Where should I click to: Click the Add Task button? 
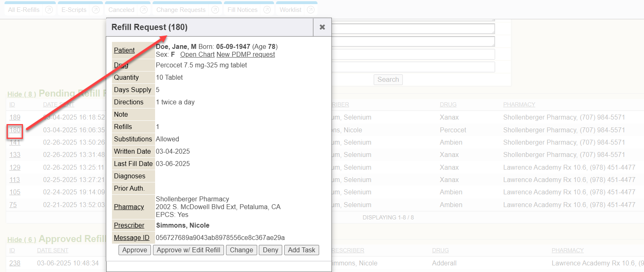tap(301, 250)
